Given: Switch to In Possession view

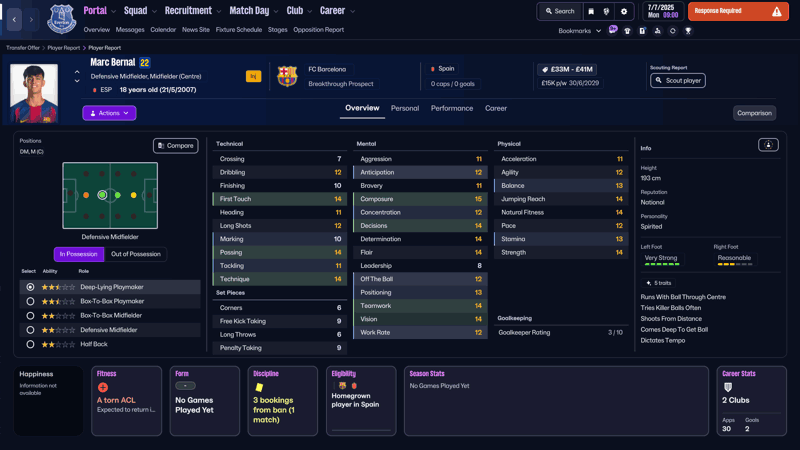Looking at the screenshot, I should click(79, 254).
